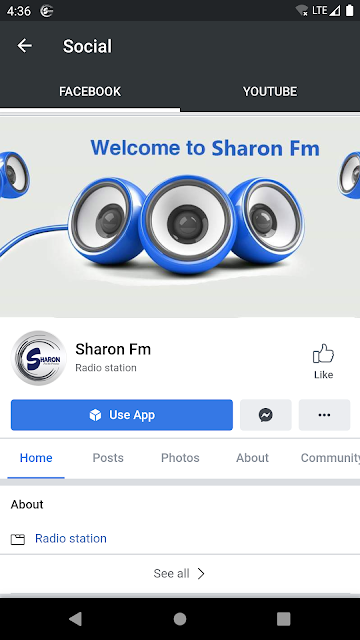
Task: Go to the About page tab
Action: pyautogui.click(x=252, y=458)
